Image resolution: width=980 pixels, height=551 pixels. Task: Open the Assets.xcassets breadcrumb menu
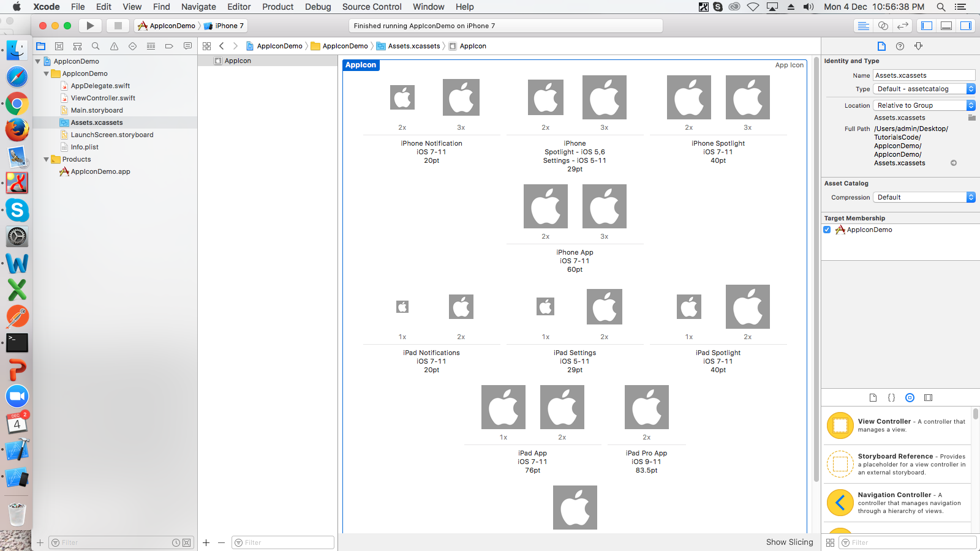point(408,46)
